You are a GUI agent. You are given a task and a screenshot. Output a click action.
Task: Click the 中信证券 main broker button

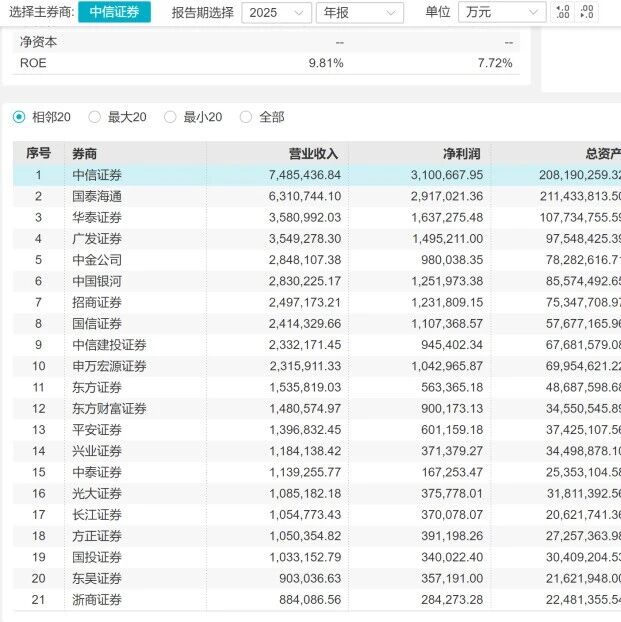click(114, 12)
